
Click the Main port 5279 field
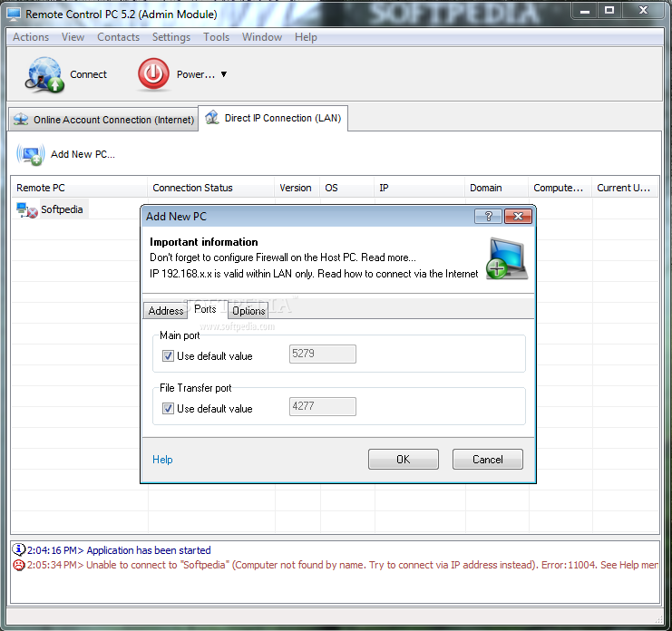(x=322, y=354)
